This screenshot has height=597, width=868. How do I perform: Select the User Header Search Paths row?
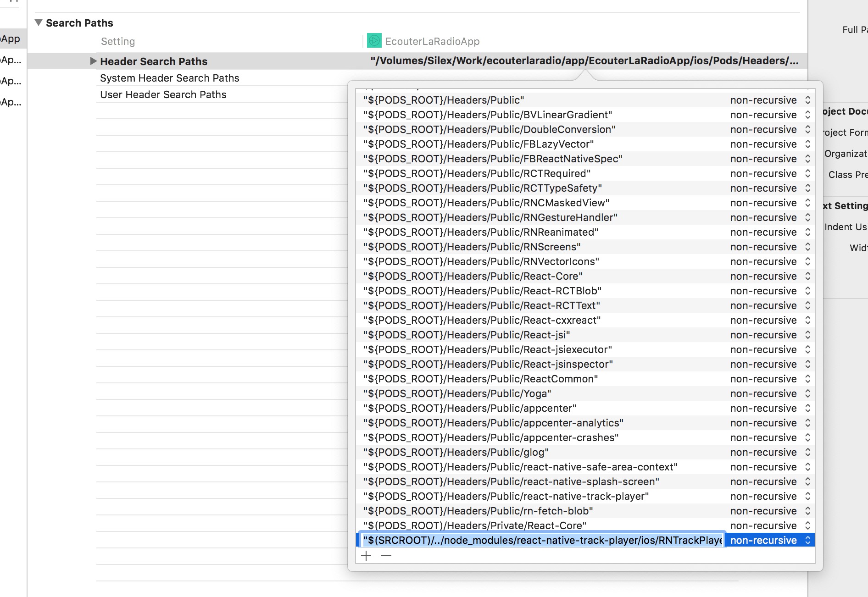(163, 94)
